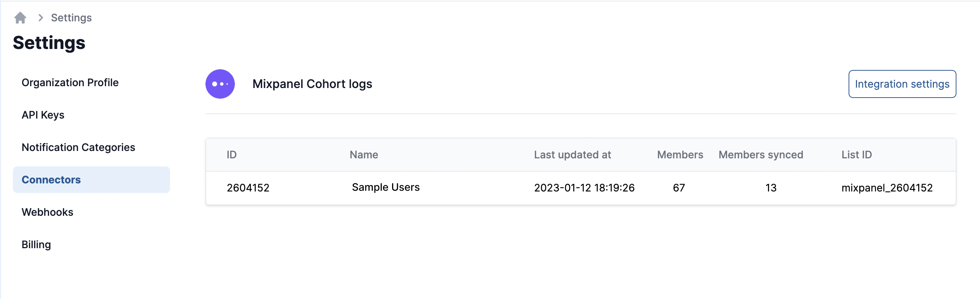
Task: Click the mixpanel_2604152 list ID
Action: tap(887, 187)
